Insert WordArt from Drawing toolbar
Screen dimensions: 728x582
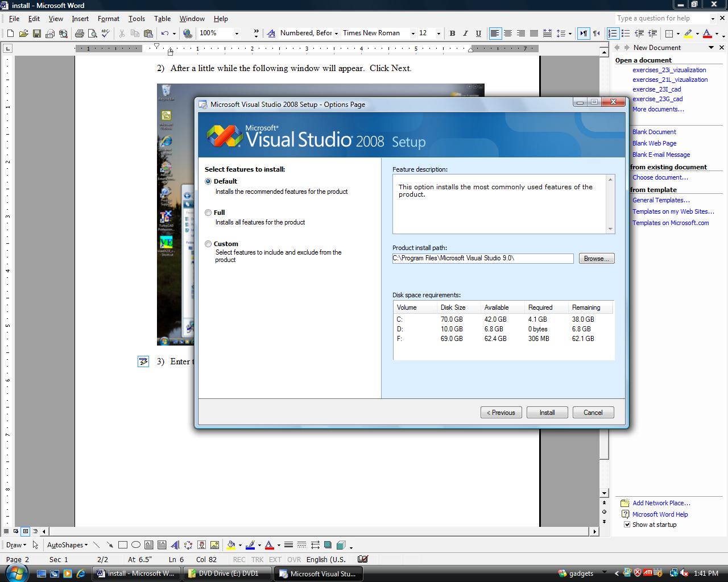(175, 545)
